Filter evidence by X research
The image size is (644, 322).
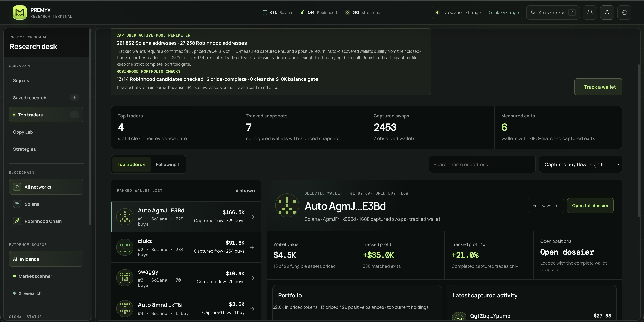click(46, 293)
